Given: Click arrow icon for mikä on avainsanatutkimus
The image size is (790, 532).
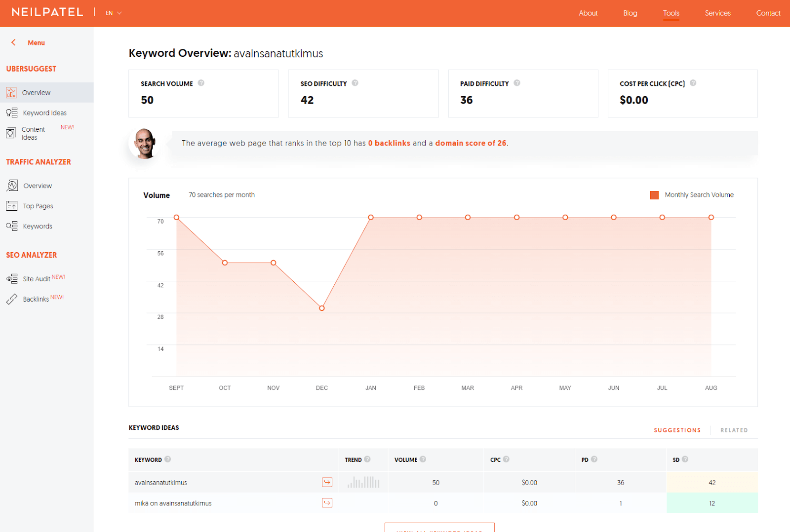Looking at the screenshot, I should [x=327, y=503].
